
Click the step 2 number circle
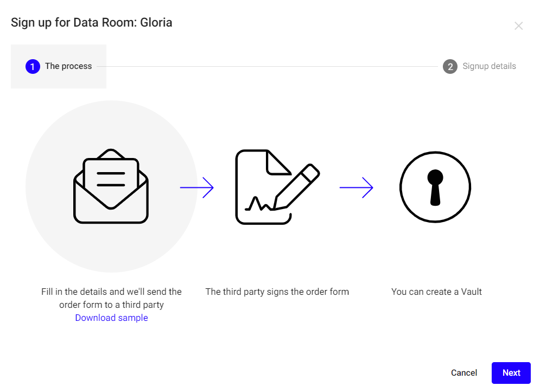tap(450, 66)
